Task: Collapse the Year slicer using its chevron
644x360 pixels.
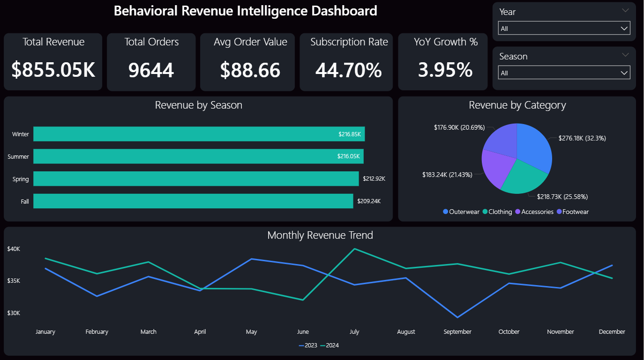Action: [625, 10]
